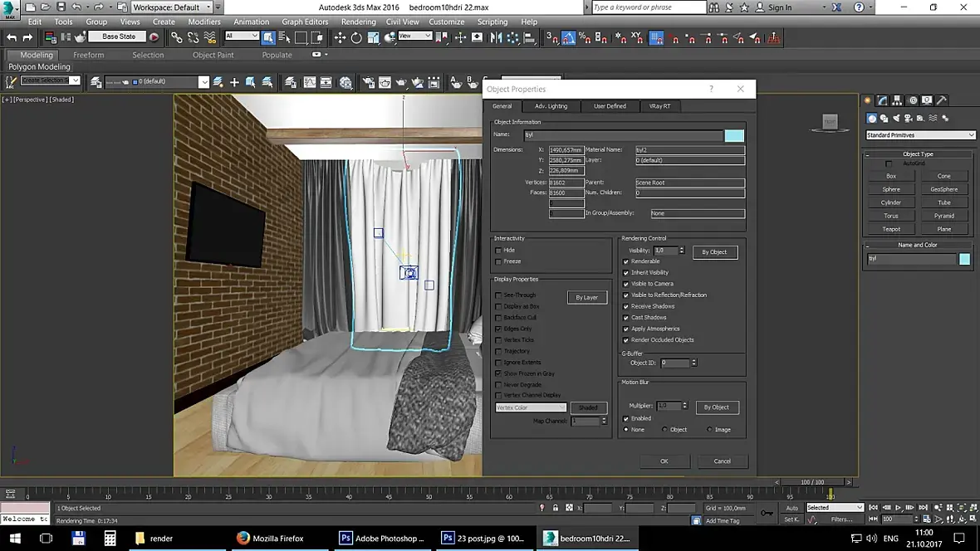
Task: Click the Selection Lock padlock icon
Action: point(555,508)
